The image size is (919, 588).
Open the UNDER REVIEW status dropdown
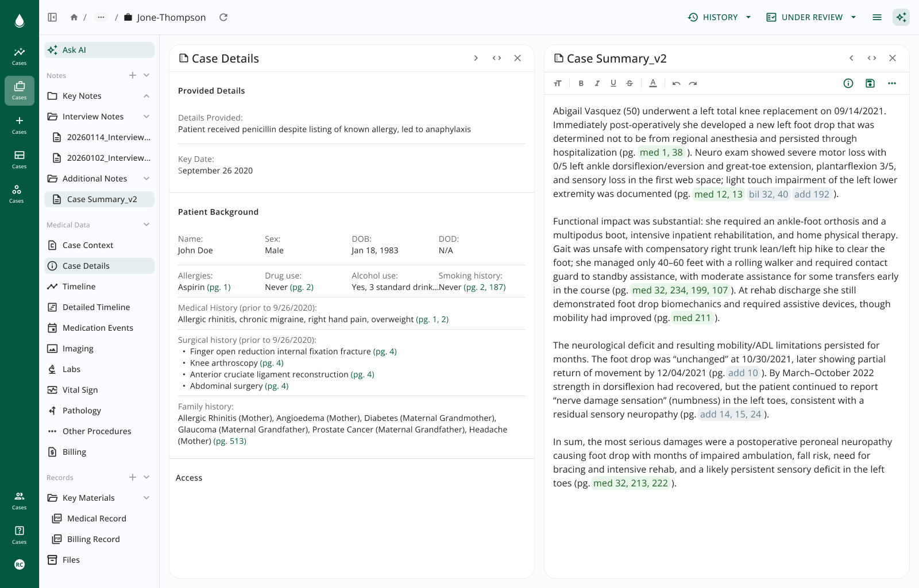tap(811, 17)
